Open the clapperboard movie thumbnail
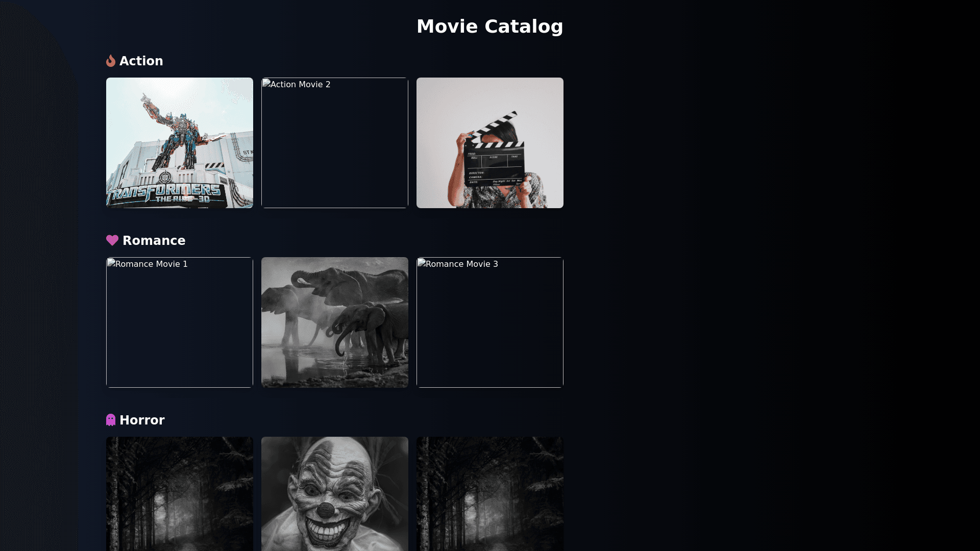This screenshot has height=551, width=980. 490,143
